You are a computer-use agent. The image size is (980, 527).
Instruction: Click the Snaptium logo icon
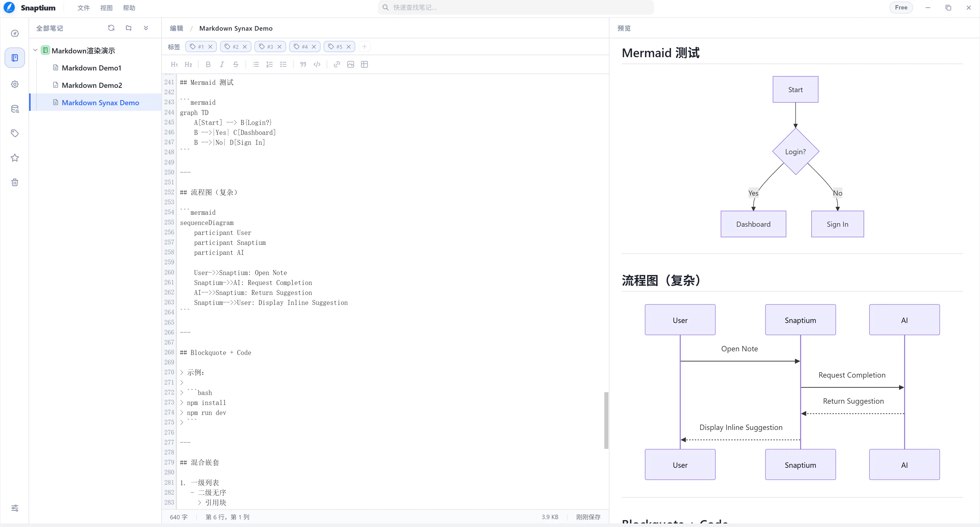pyautogui.click(x=9, y=8)
